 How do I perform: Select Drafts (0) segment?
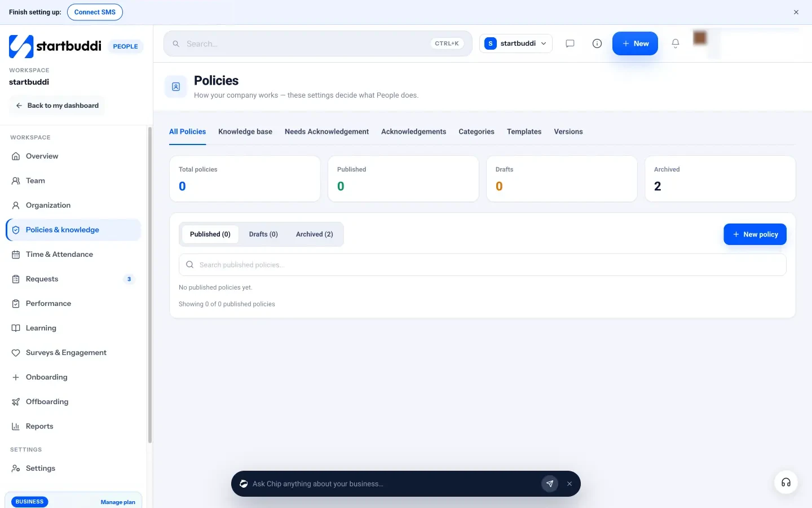(263, 234)
